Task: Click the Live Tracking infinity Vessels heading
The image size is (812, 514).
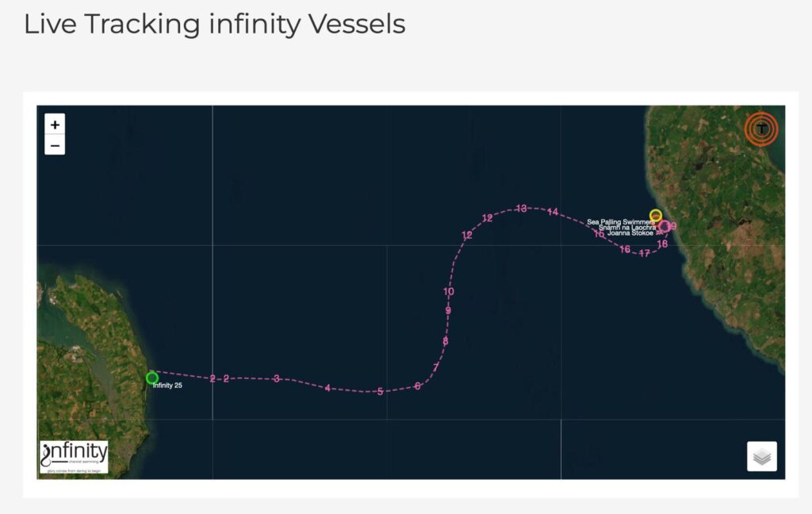Action: pos(214,24)
